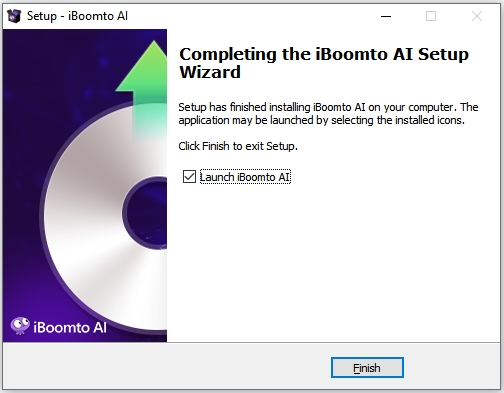Click the disabled maximize button
Viewport: 504px width, 393px height.
[431, 16]
